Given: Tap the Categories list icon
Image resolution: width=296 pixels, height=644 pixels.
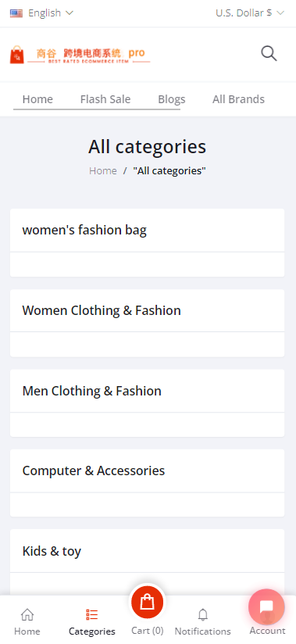Looking at the screenshot, I should (92, 615).
